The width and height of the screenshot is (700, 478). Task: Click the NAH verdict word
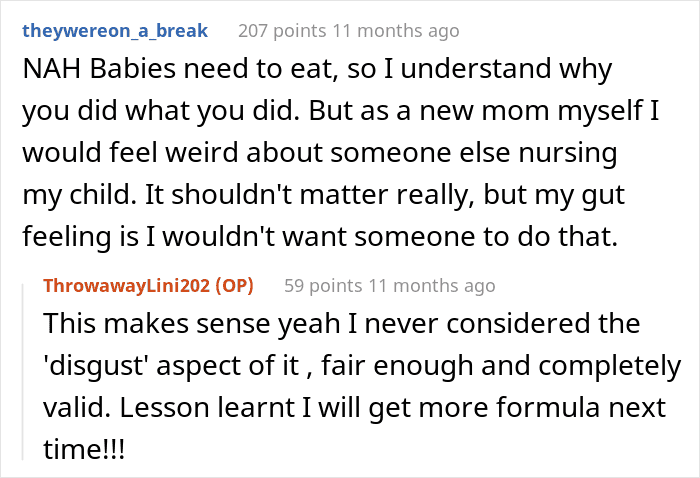[x=46, y=71]
